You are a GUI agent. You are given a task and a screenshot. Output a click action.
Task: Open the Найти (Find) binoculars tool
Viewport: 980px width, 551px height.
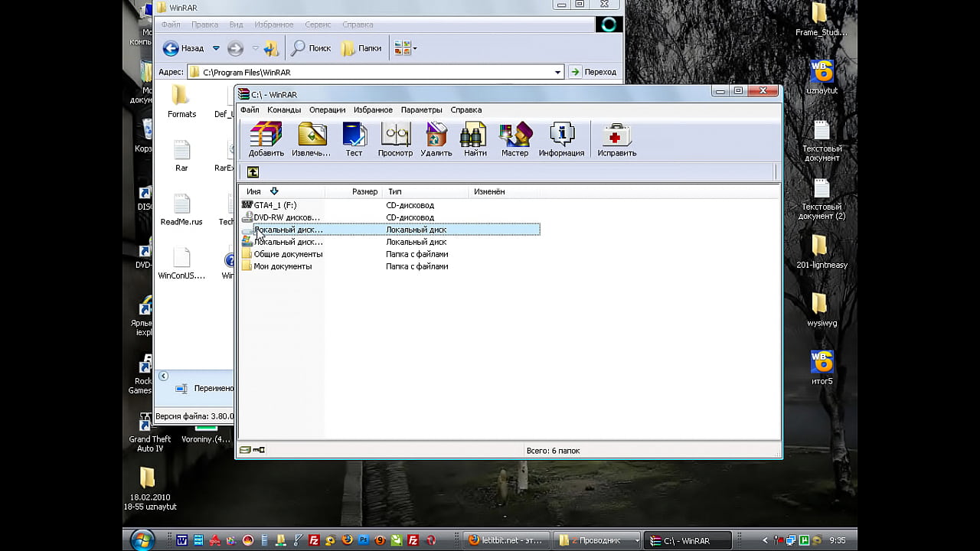point(475,139)
